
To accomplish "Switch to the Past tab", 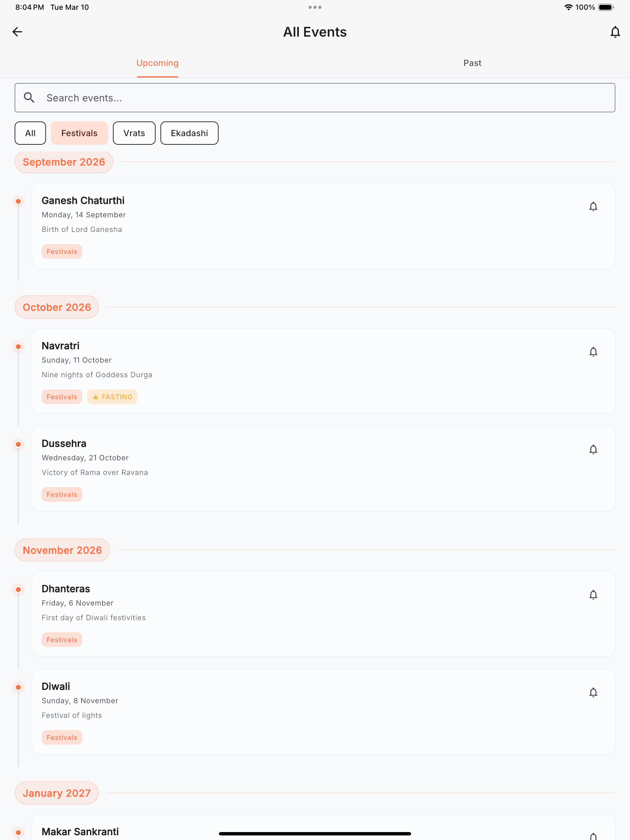I will (x=472, y=63).
